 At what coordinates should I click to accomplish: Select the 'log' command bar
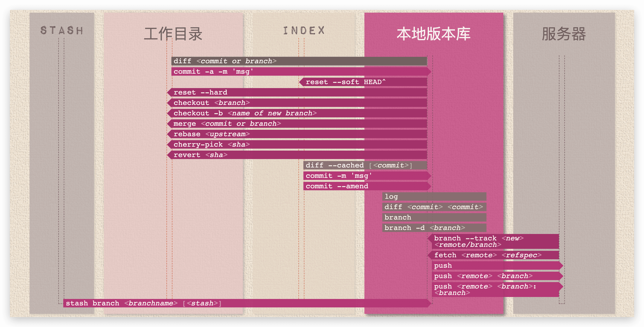point(434,196)
